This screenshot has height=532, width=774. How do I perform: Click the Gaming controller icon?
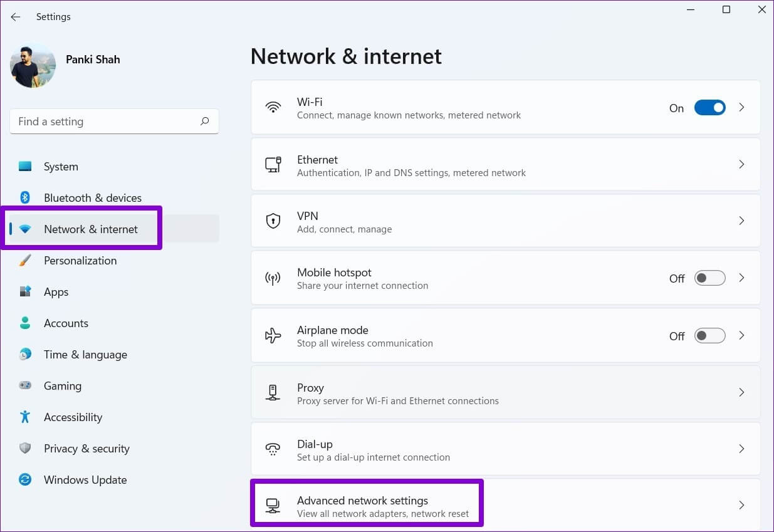pos(25,386)
